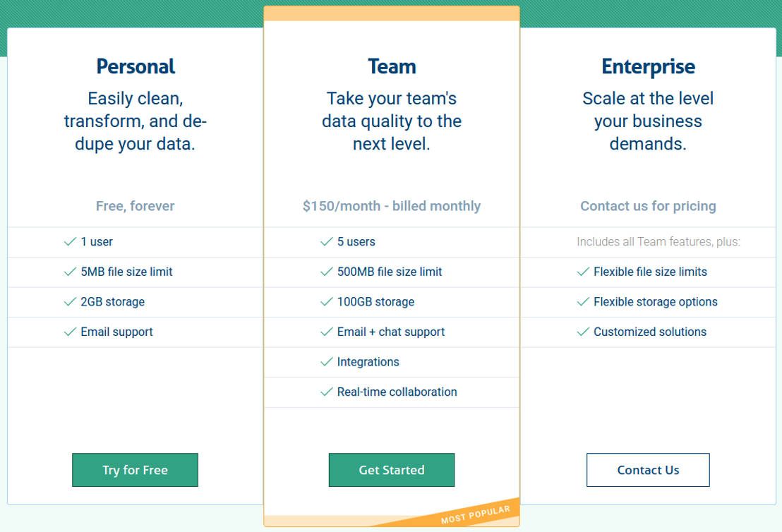Click the Try for Free button
Screen dimensions: 782x532
(135, 470)
